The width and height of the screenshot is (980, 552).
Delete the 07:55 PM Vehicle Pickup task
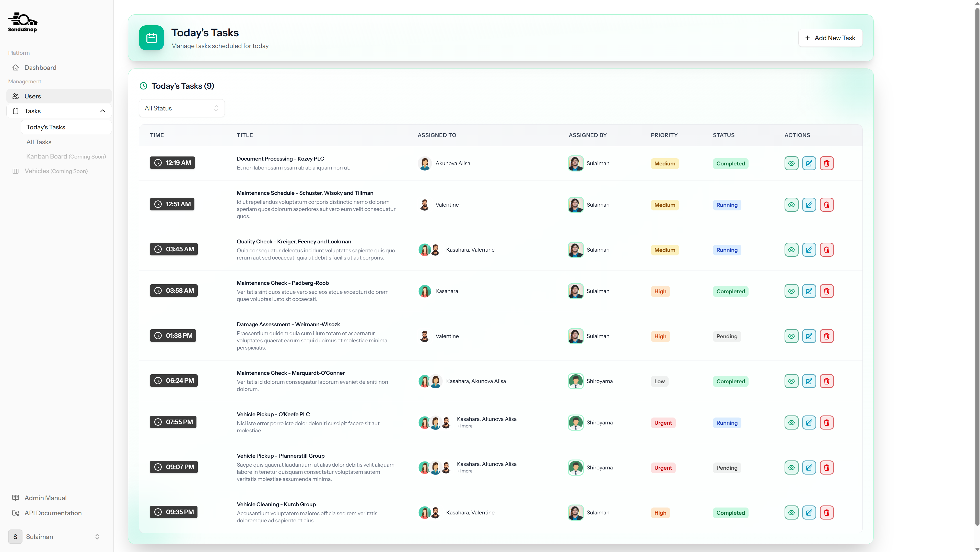(826, 423)
